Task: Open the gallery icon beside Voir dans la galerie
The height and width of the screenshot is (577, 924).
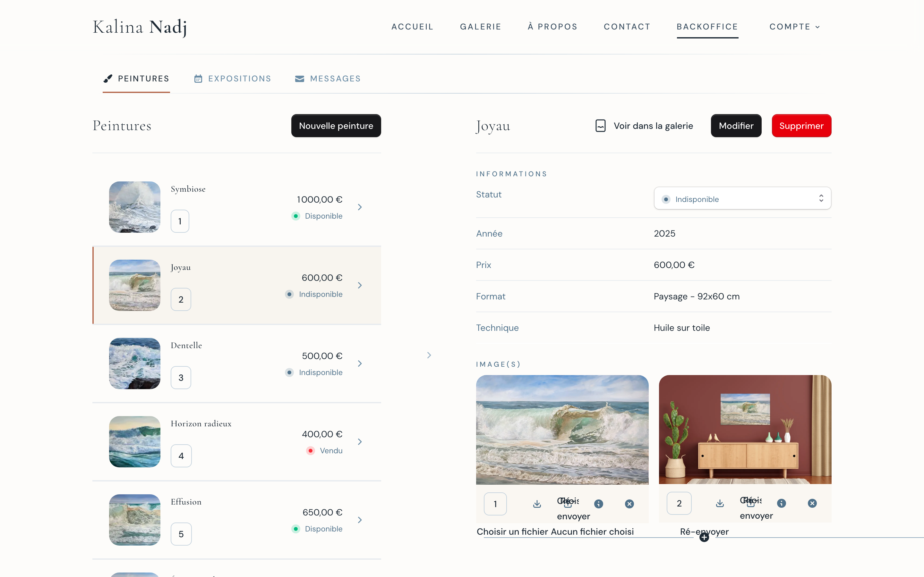Action: pos(600,126)
